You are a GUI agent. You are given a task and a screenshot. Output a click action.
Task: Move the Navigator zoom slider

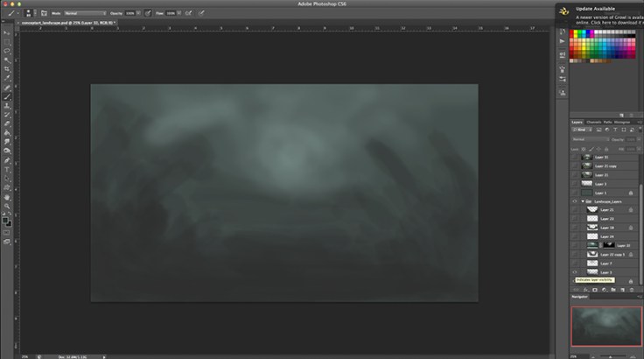611,357
